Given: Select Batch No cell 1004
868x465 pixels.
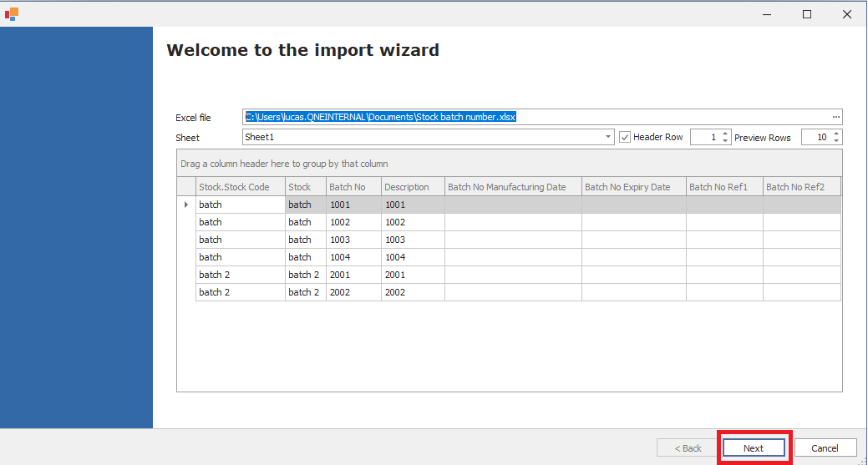Looking at the screenshot, I should [x=353, y=257].
